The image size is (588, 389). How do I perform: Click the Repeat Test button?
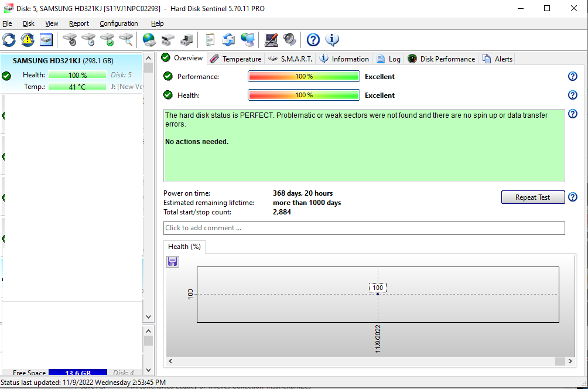tap(532, 197)
